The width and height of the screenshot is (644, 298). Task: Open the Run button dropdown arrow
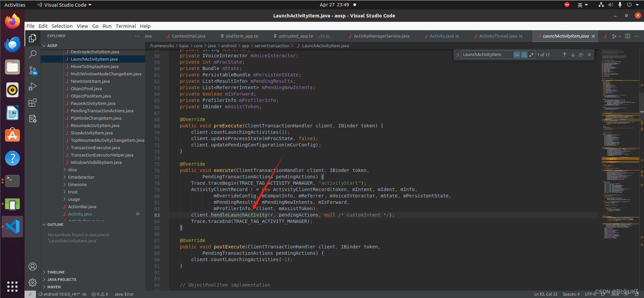click(620, 36)
